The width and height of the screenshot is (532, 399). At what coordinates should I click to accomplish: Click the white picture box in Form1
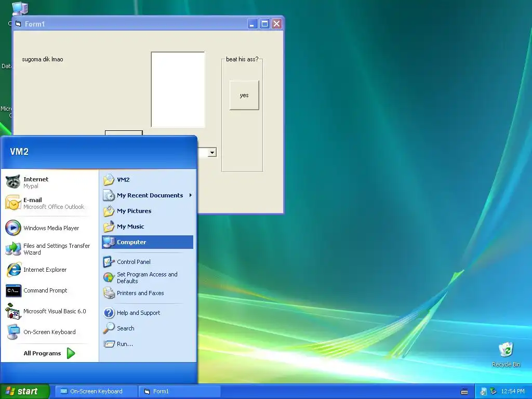pyautogui.click(x=178, y=89)
